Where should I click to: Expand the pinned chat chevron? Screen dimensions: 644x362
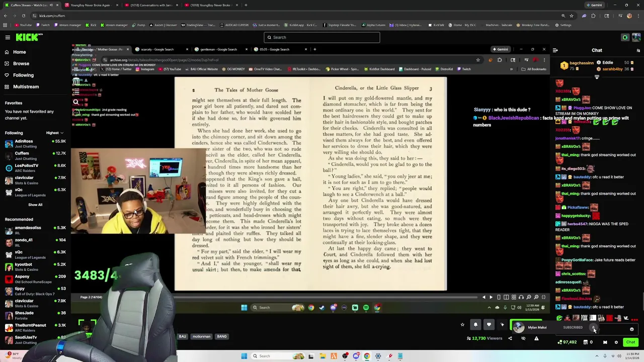[597, 77]
